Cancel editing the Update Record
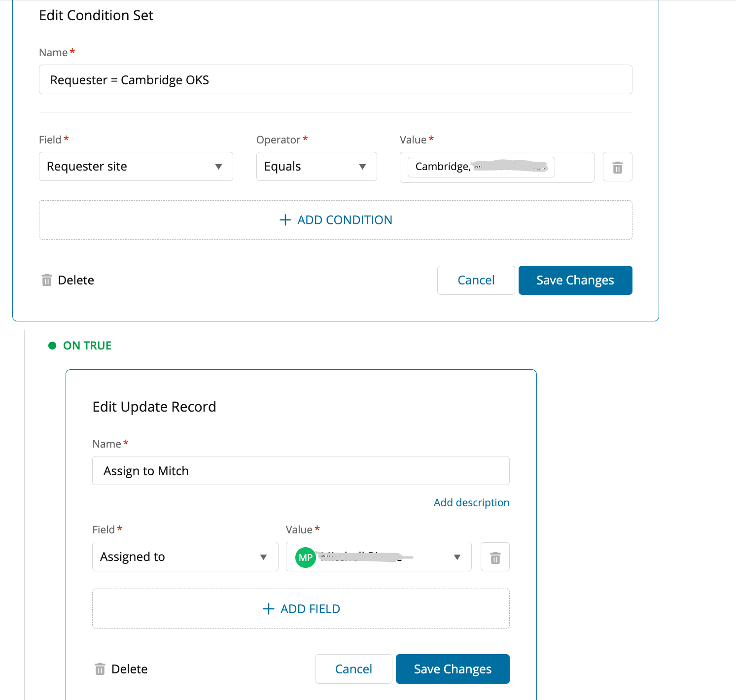Viewport: 736px width, 700px height. tap(353, 669)
